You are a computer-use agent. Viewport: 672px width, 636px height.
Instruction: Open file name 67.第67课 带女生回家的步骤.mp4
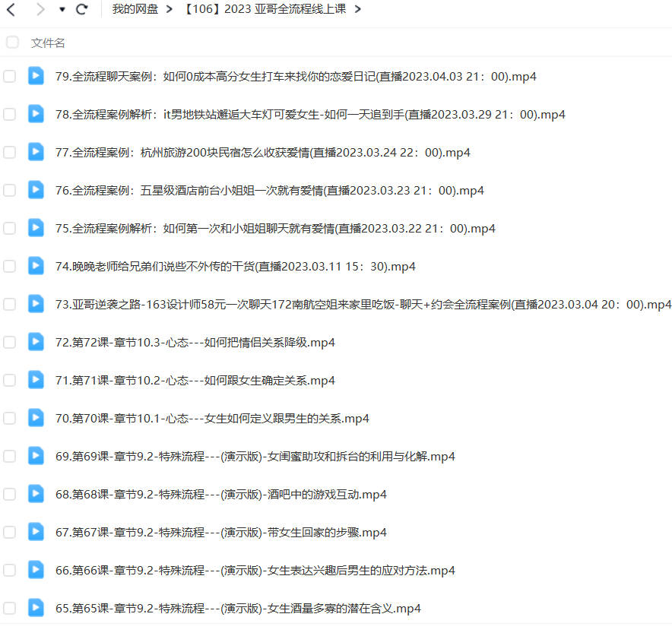(x=220, y=533)
